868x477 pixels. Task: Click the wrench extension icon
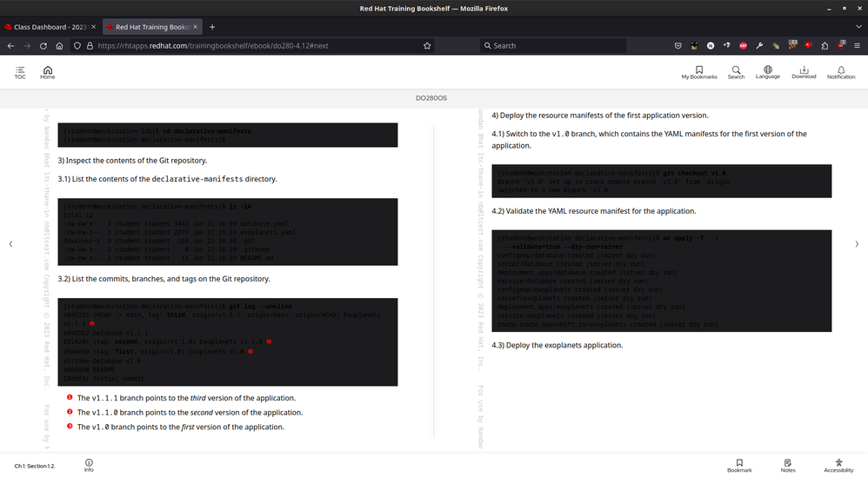coord(759,46)
